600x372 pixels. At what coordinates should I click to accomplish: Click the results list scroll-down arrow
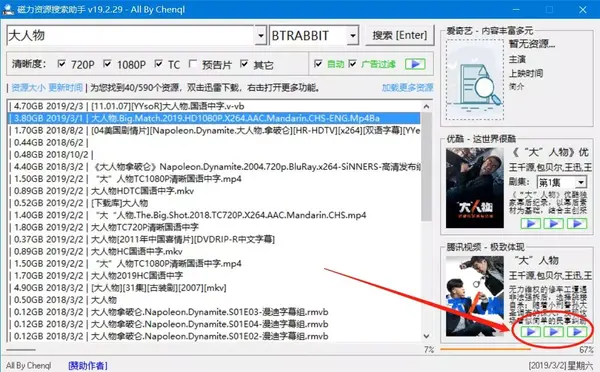point(426,336)
